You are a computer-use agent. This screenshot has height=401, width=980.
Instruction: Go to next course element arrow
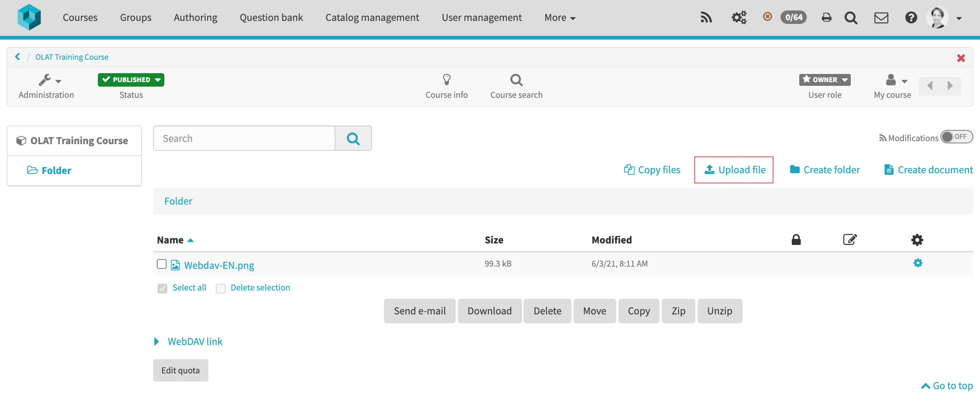[x=950, y=86]
